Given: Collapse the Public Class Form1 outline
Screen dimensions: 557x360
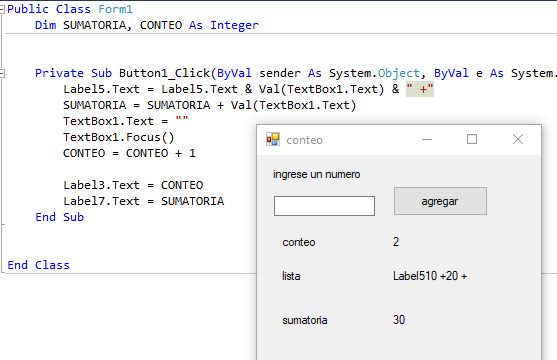Looking at the screenshot, I should (2, 10).
